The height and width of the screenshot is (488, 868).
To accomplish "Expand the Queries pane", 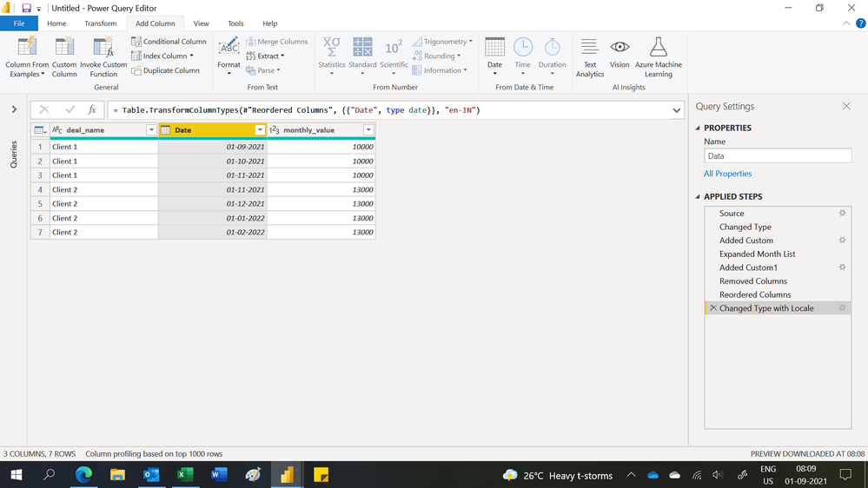I will coord(14,109).
